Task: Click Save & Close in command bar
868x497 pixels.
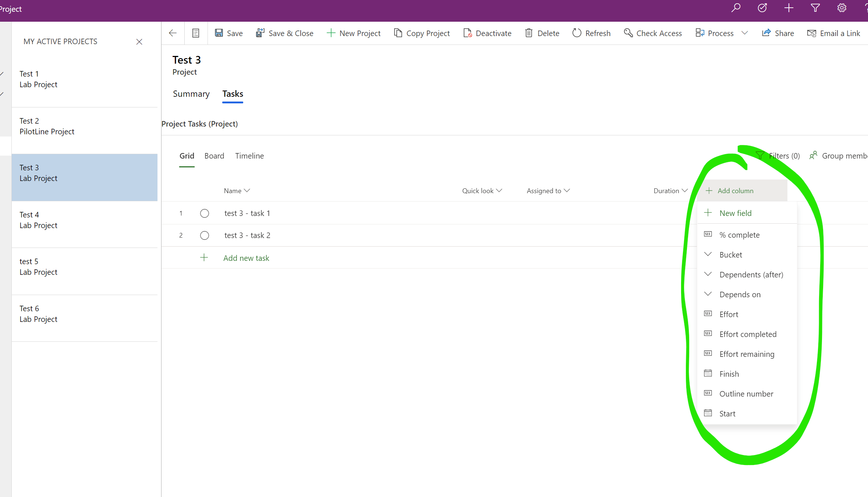Action: click(x=285, y=33)
